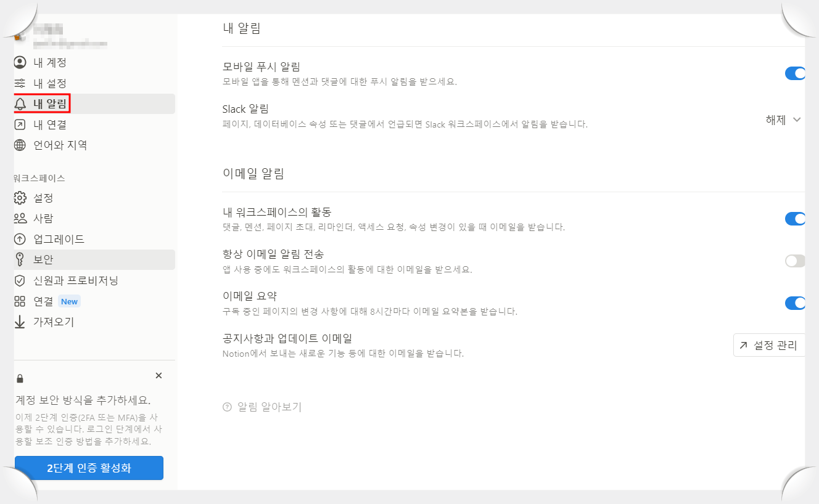Expand the 설정 관리 panel
Image resolution: width=819 pixels, height=504 pixels.
pos(768,345)
